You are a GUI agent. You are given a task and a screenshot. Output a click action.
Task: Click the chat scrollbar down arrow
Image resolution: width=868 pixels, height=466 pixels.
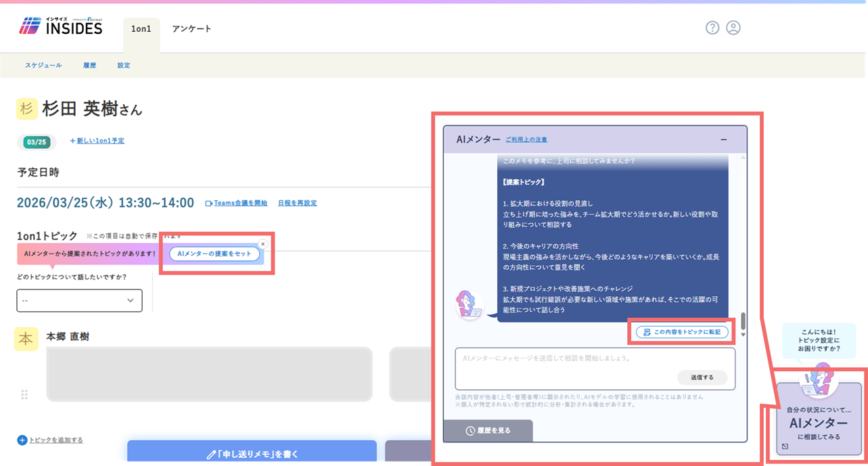tap(743, 335)
